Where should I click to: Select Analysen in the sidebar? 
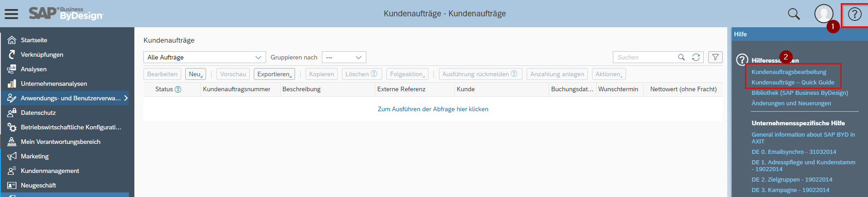pyautogui.click(x=34, y=69)
